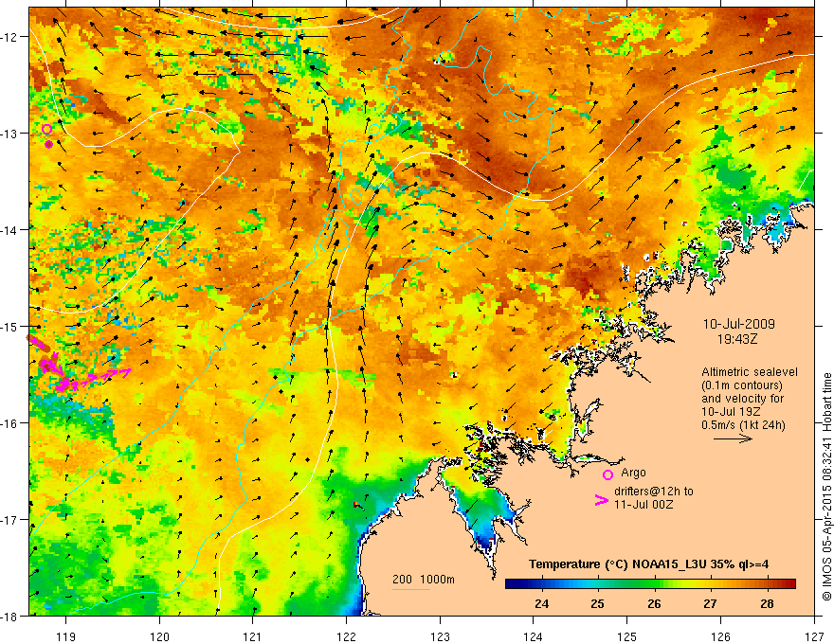Click the color bar tick label 24
834x644 pixels.
point(542,603)
